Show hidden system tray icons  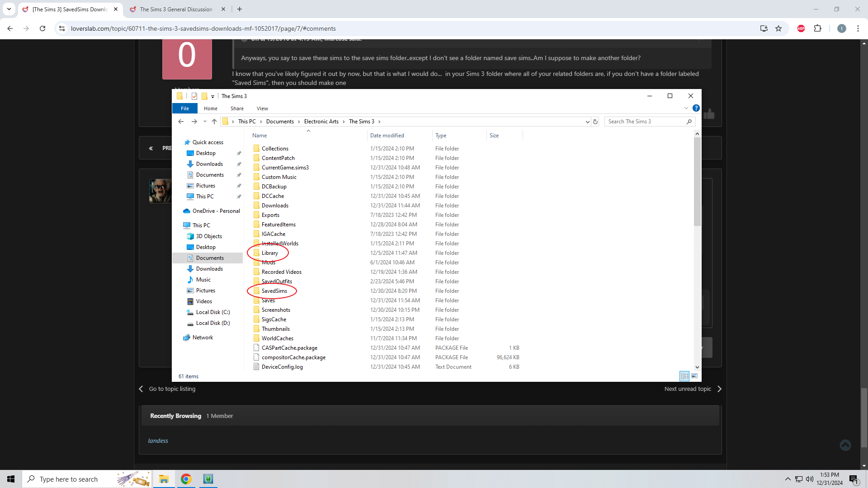click(x=788, y=479)
